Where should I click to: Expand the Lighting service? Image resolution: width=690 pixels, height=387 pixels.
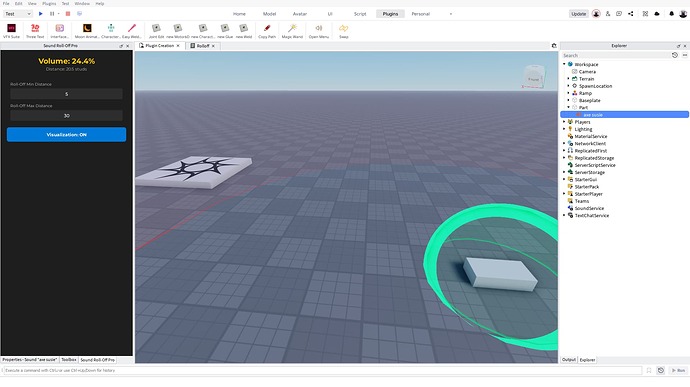pos(564,129)
